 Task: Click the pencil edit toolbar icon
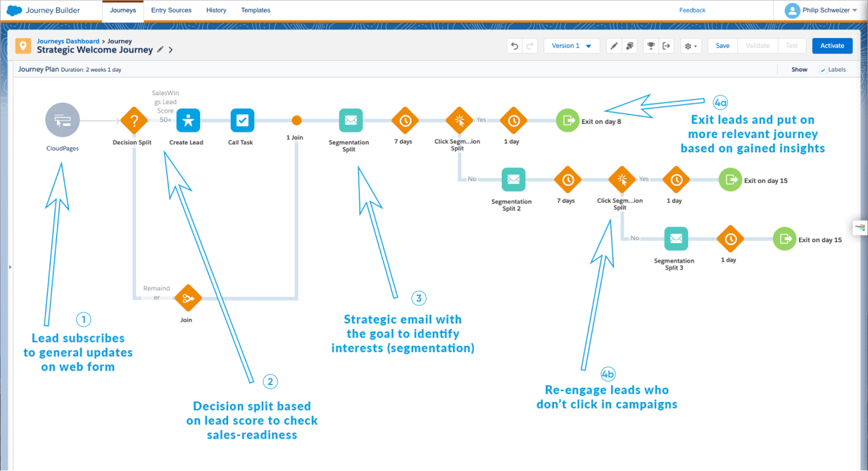point(614,46)
